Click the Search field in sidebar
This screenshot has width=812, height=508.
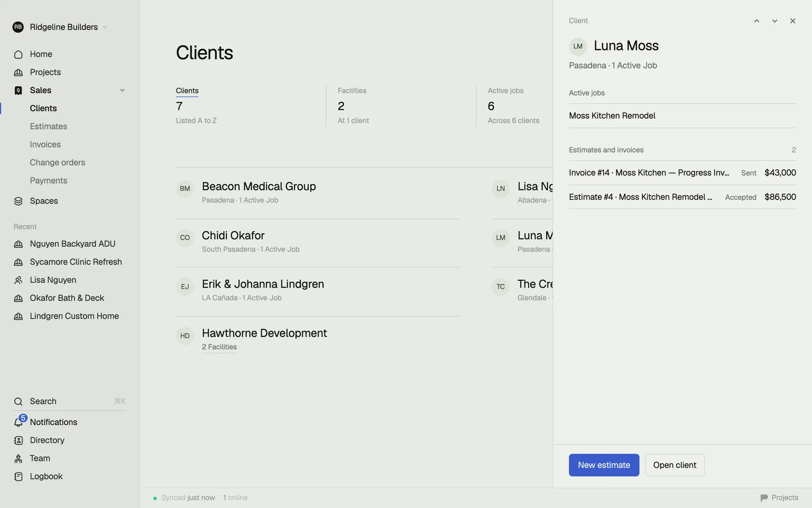click(x=69, y=401)
